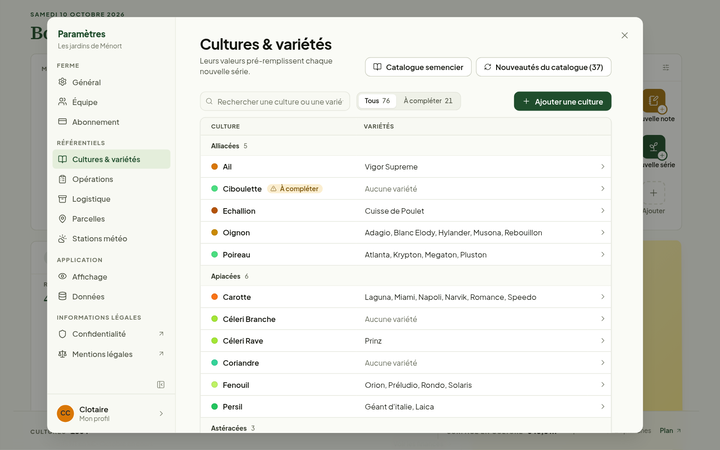720x450 pixels.
Task: Open the Ciboulette row chevron
Action: (x=602, y=189)
